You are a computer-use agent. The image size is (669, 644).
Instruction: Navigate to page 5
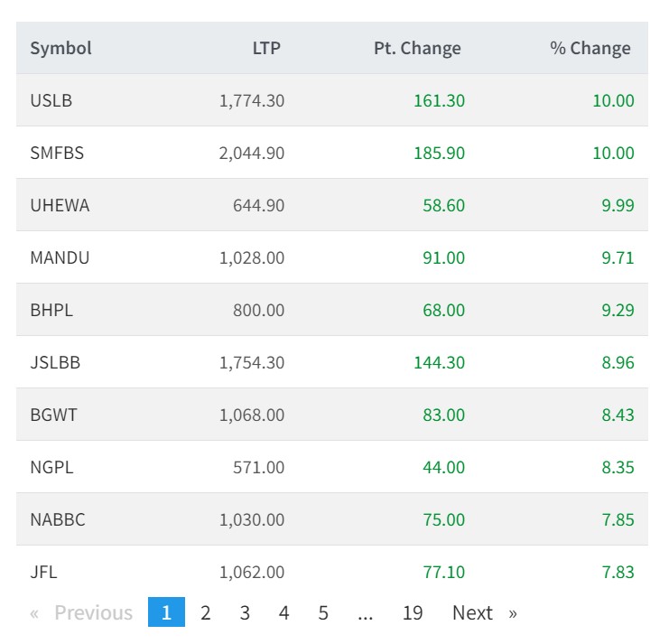click(x=323, y=613)
